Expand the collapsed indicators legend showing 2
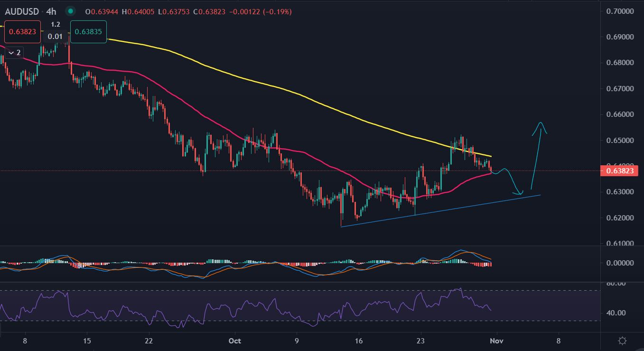644x351 pixels. click(15, 52)
